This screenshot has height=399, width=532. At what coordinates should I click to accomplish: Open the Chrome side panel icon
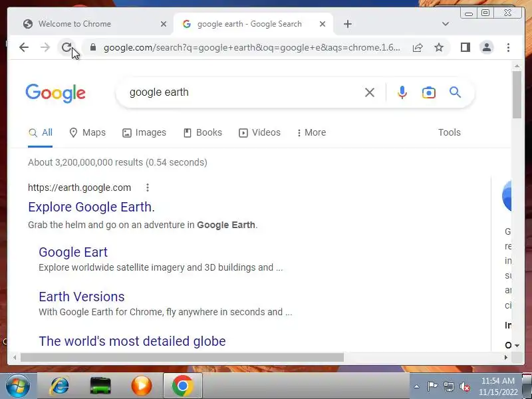[465, 47]
